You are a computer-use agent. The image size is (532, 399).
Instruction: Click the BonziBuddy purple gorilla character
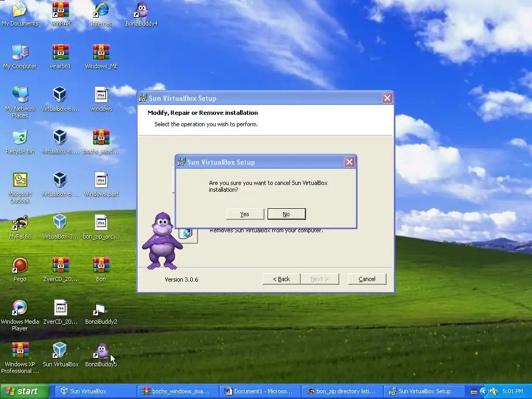[162, 241]
